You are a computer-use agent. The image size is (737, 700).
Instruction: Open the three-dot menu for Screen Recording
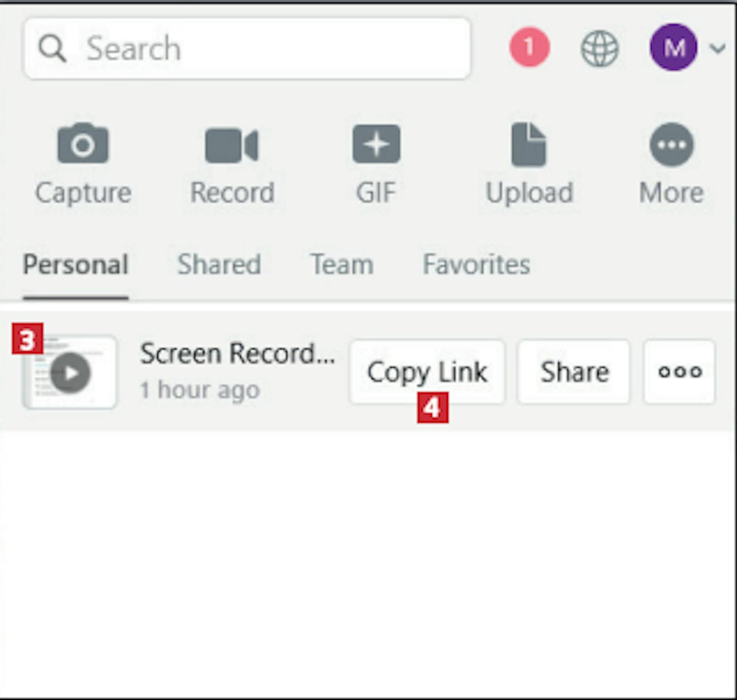680,372
